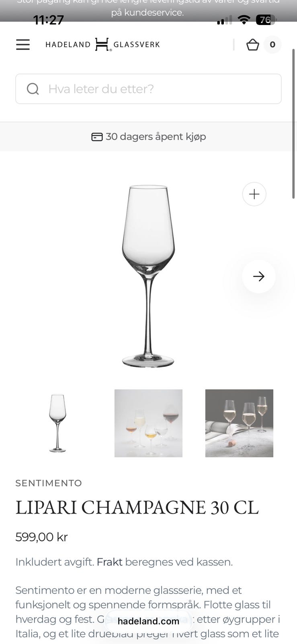Focus the 'Hva leter du etter?' search field
Screen dimensions: 297x644
[x=148, y=89]
